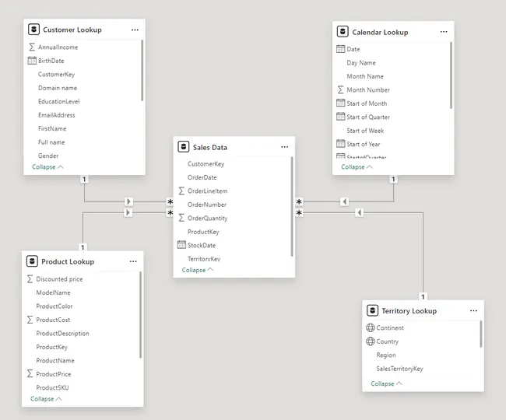Viewport: 506px width, 420px height.
Task: Collapse the Product Lookup table
Action: pos(46,399)
